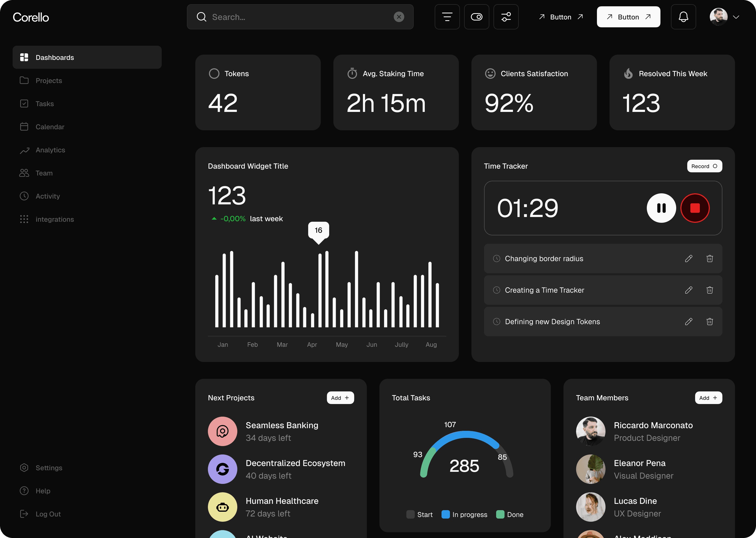Open the sliders adjustments icon button
The height and width of the screenshot is (538, 756).
click(x=506, y=17)
